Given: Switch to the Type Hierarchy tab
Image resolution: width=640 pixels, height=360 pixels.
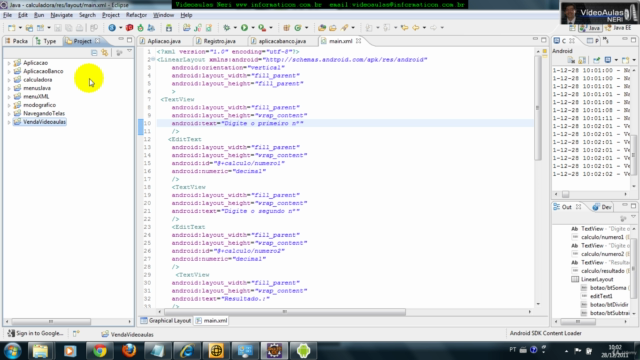Looking at the screenshot, I should click(x=46, y=41).
